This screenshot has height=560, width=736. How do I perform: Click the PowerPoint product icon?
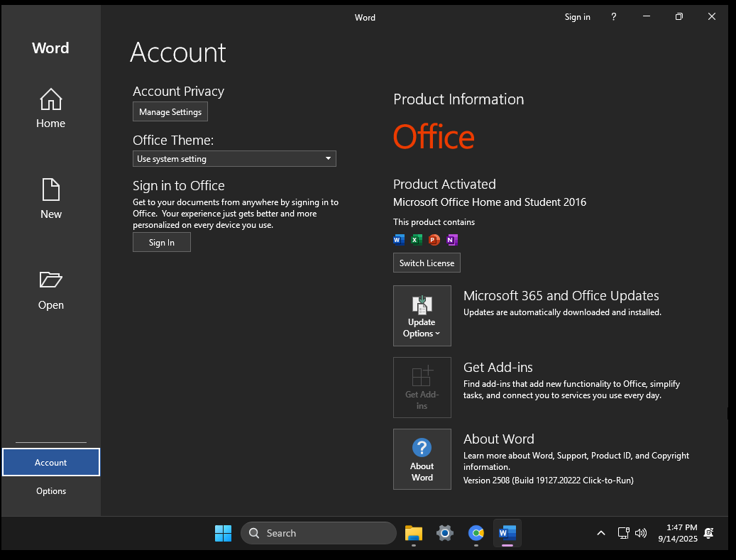pos(434,240)
